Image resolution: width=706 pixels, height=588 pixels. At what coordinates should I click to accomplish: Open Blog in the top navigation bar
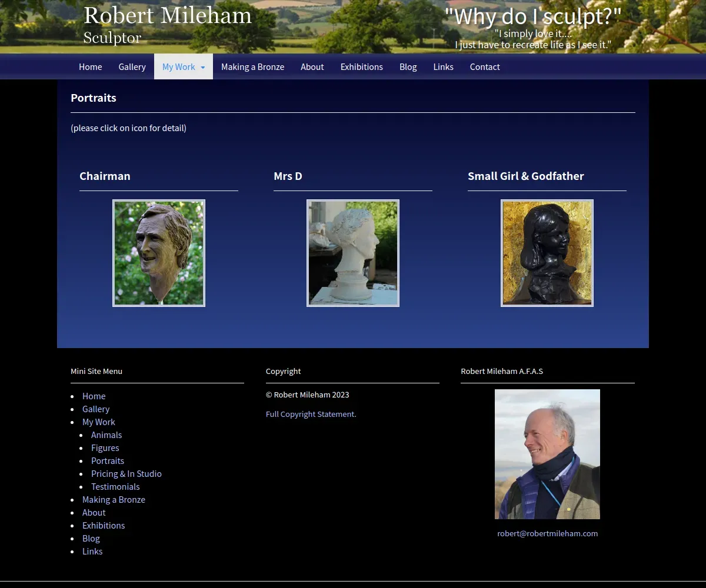tap(408, 66)
